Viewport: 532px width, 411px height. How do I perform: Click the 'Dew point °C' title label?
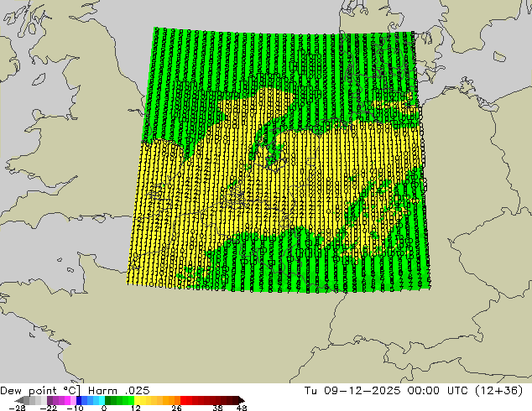point(40,390)
